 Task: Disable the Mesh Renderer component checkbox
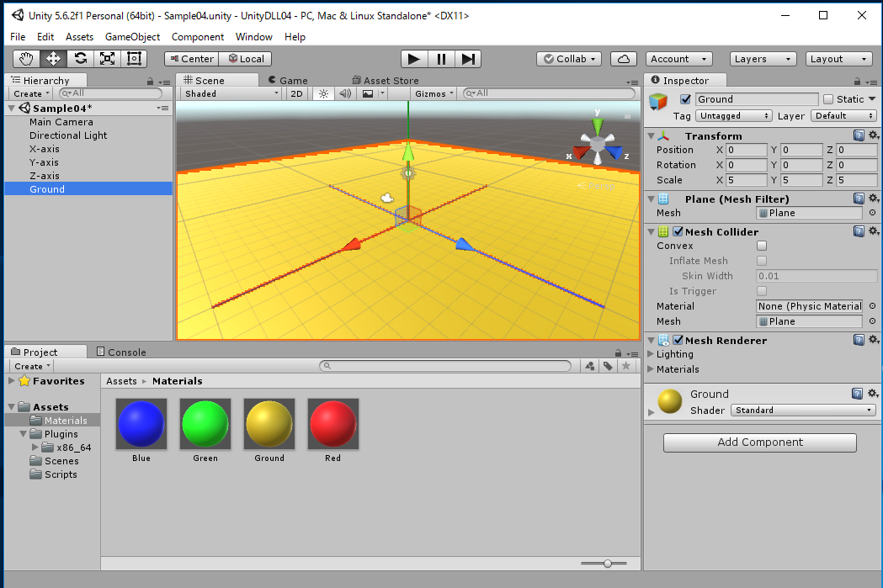(x=678, y=341)
